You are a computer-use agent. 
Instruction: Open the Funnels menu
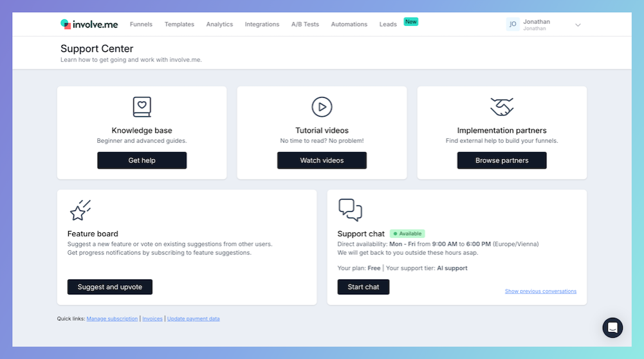[141, 24]
